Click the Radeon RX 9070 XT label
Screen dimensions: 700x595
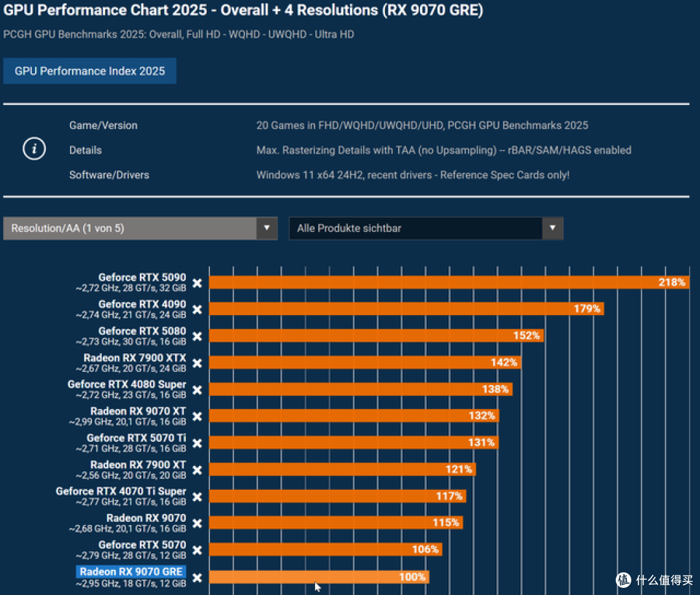coord(138,411)
